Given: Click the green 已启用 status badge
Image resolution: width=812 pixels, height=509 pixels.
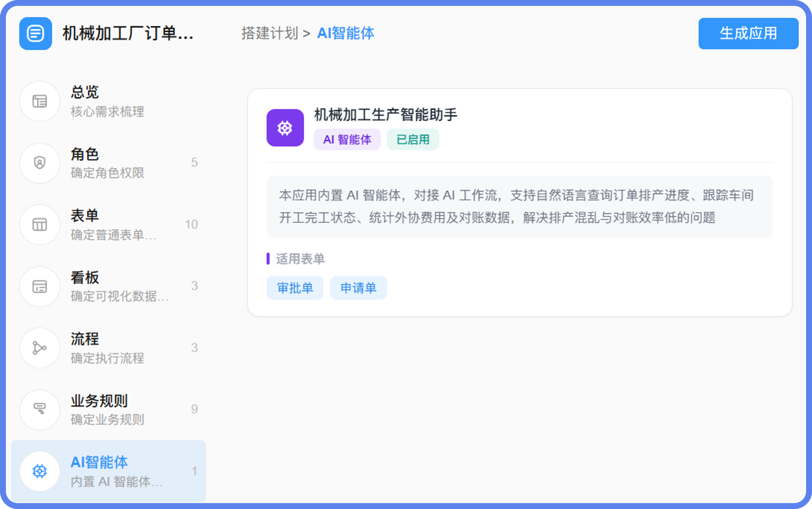Looking at the screenshot, I should tap(413, 140).
